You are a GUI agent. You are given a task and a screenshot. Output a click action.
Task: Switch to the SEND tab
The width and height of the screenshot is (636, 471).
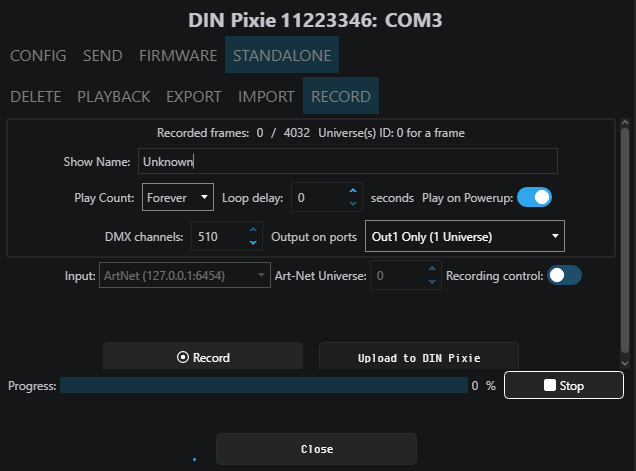click(x=103, y=55)
